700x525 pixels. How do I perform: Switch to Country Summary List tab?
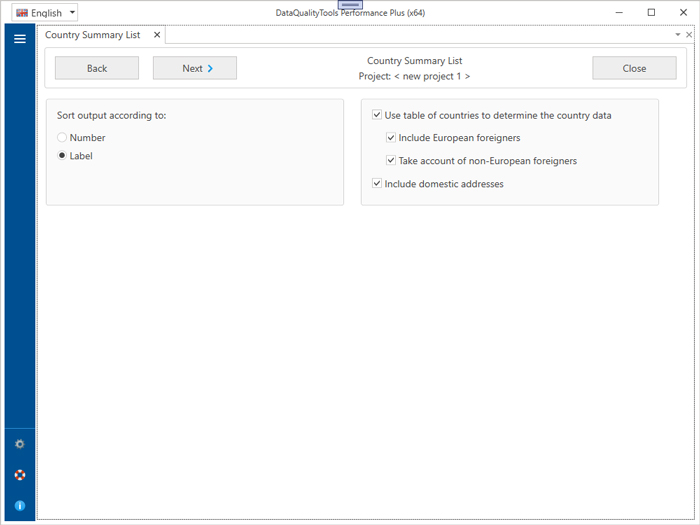[92, 35]
